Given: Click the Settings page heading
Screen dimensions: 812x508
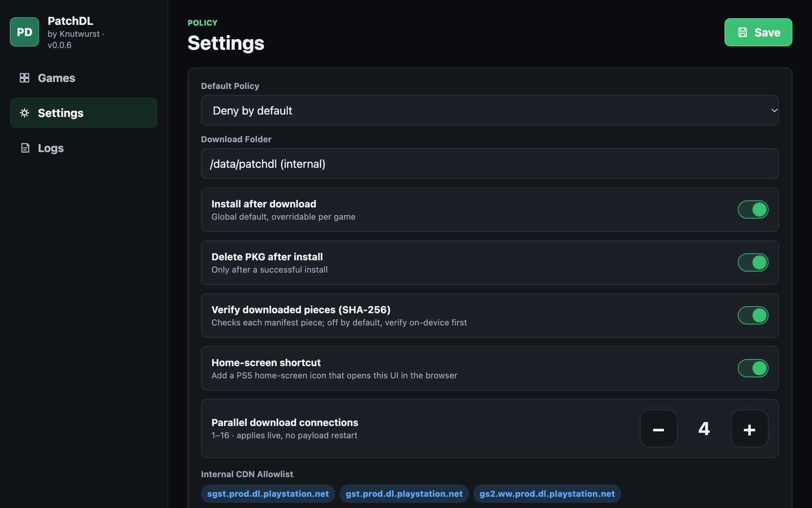Looking at the screenshot, I should coord(226,43).
